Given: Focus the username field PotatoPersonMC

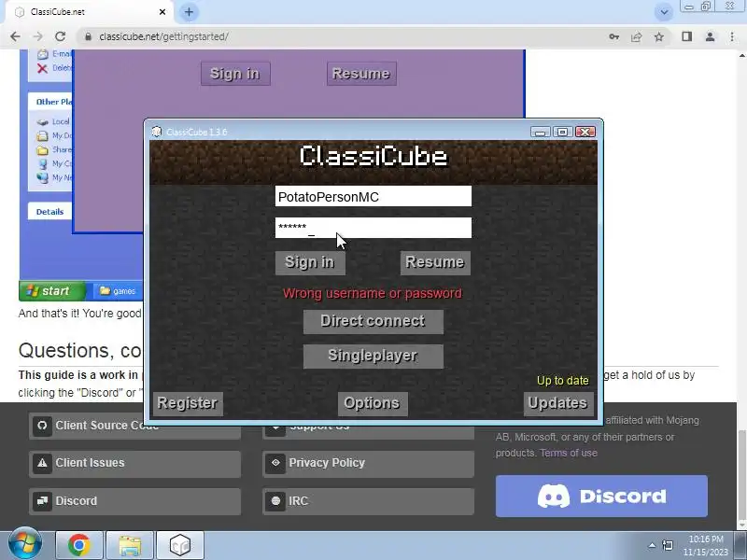Looking at the screenshot, I should [x=373, y=196].
